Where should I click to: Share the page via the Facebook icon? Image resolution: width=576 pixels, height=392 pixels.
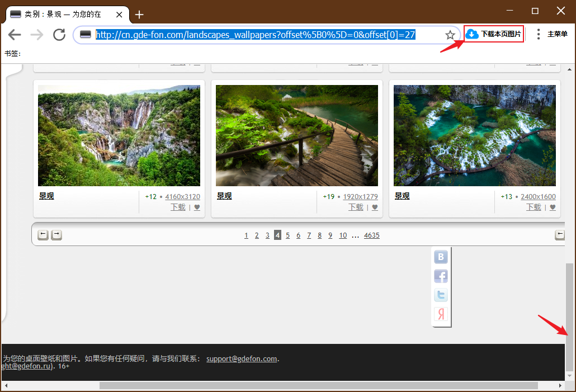(441, 276)
